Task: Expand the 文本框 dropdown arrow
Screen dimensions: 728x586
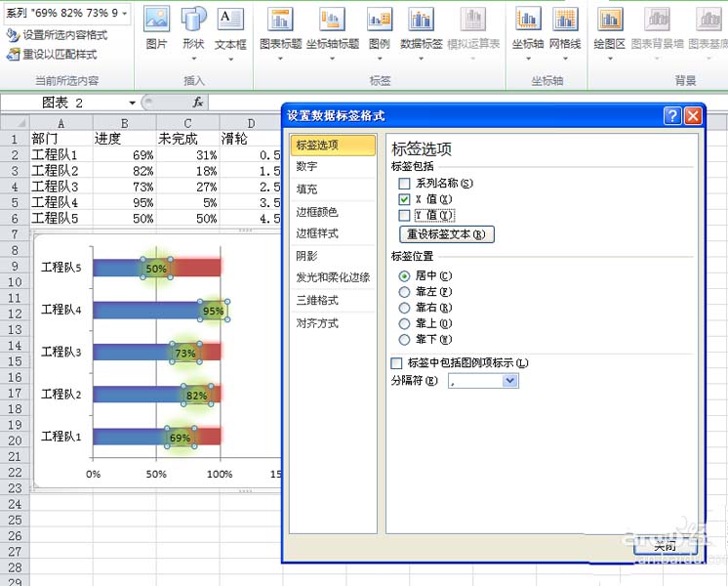Action: [x=230, y=59]
